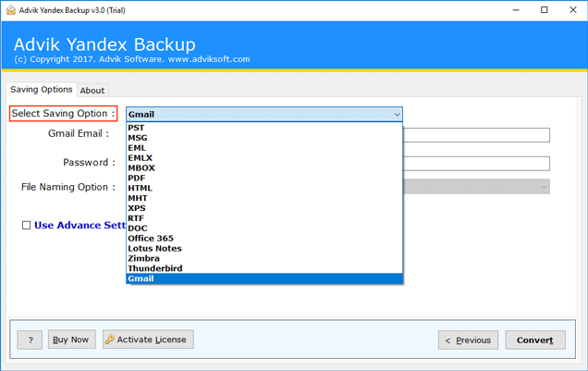Pick MBOX as the saving format
This screenshot has width=588, height=371.
point(264,167)
